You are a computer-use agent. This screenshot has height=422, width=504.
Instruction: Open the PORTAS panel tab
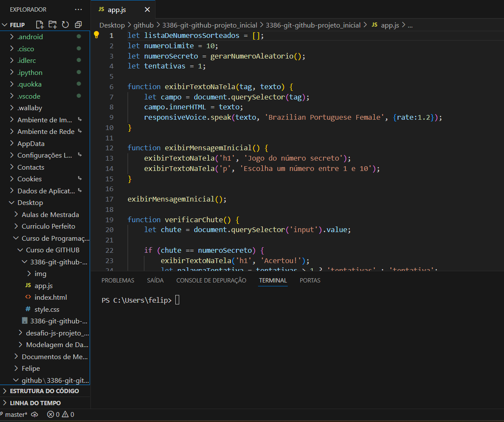coord(310,280)
